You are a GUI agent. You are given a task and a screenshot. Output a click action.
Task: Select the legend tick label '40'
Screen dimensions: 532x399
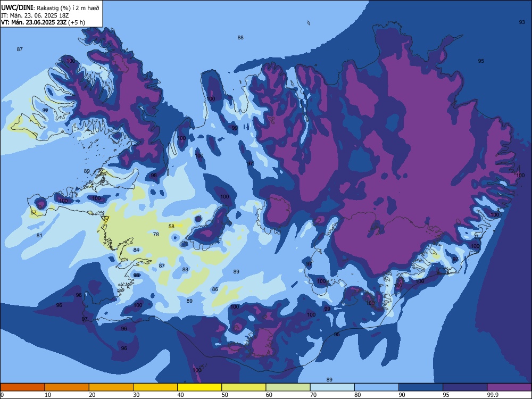tap(180, 395)
